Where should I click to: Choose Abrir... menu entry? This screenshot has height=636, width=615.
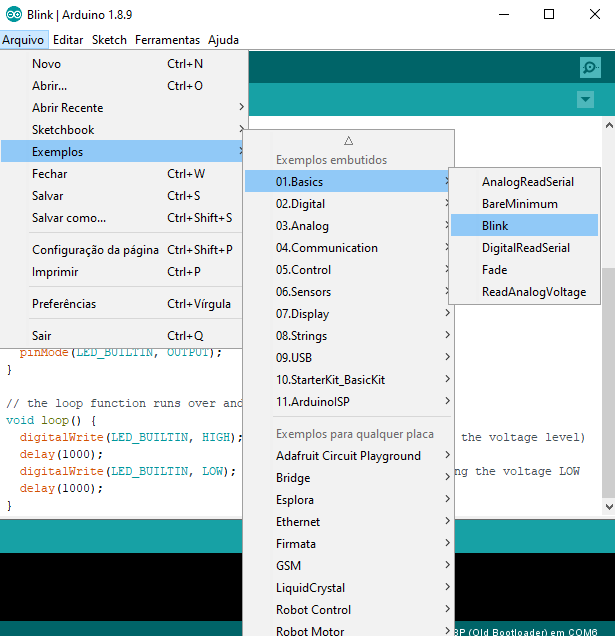coord(122,86)
